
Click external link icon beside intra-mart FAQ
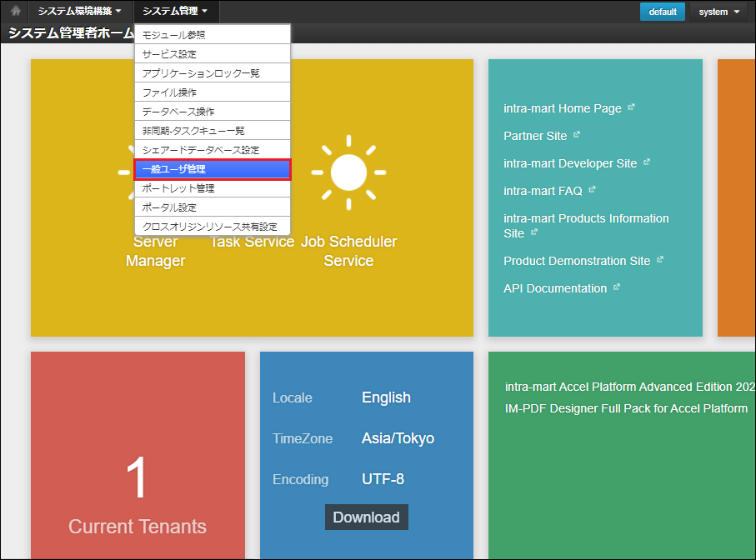(x=592, y=190)
